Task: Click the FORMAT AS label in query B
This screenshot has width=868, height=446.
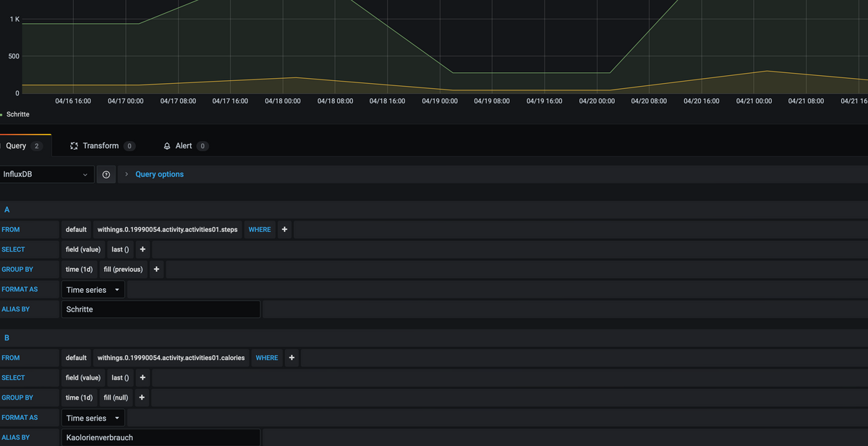Action: pyautogui.click(x=20, y=418)
